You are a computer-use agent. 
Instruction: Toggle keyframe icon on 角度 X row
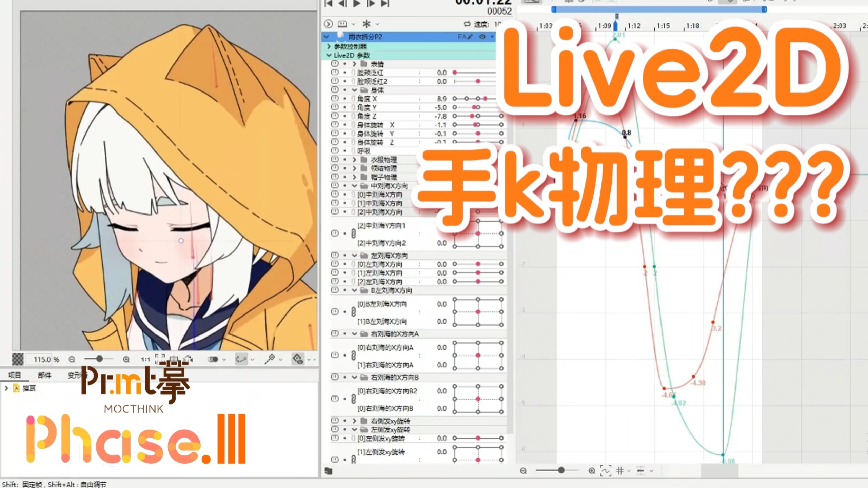coord(335,99)
